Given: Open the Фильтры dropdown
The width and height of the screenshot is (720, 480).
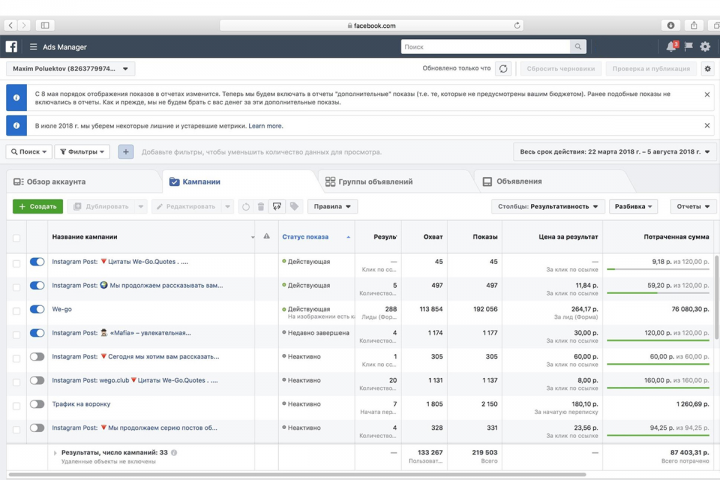Looking at the screenshot, I should click(x=82, y=152).
